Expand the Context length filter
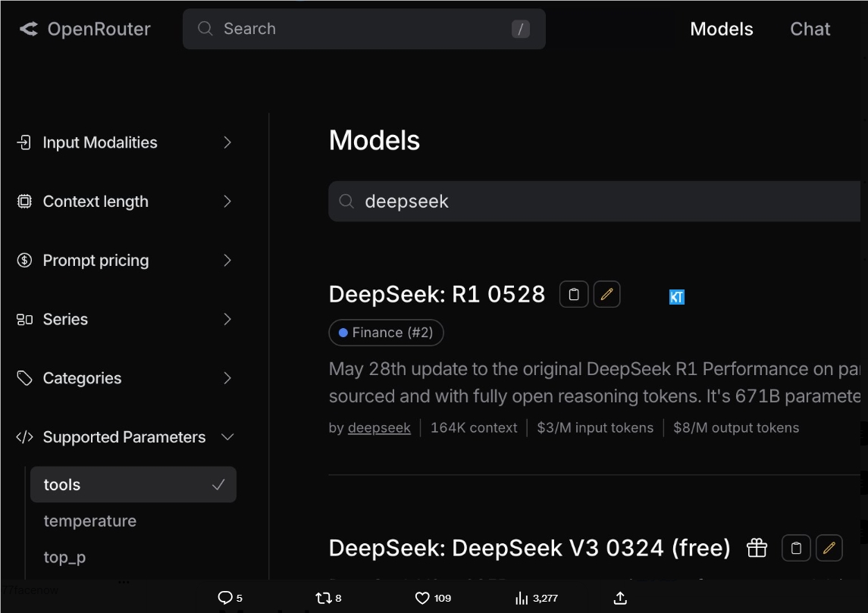The image size is (868, 613). click(x=124, y=202)
